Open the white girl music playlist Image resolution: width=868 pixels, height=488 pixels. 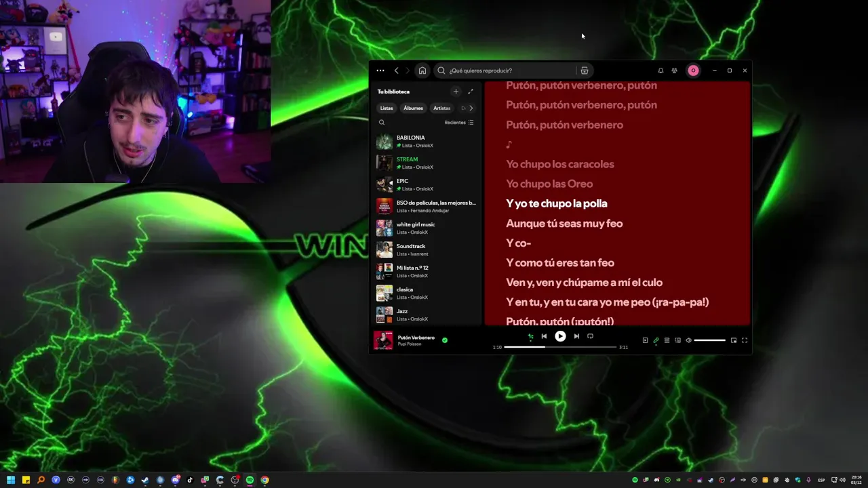pyautogui.click(x=427, y=228)
